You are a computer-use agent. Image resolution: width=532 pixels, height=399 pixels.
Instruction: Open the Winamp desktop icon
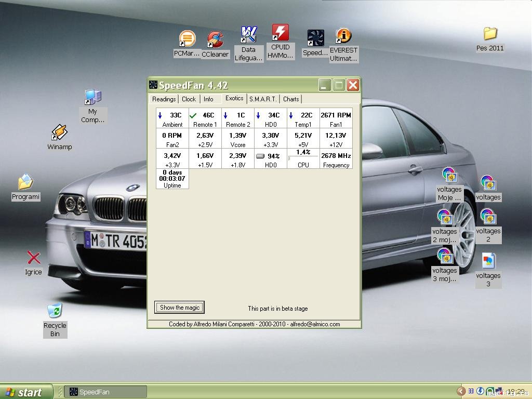coord(60,134)
